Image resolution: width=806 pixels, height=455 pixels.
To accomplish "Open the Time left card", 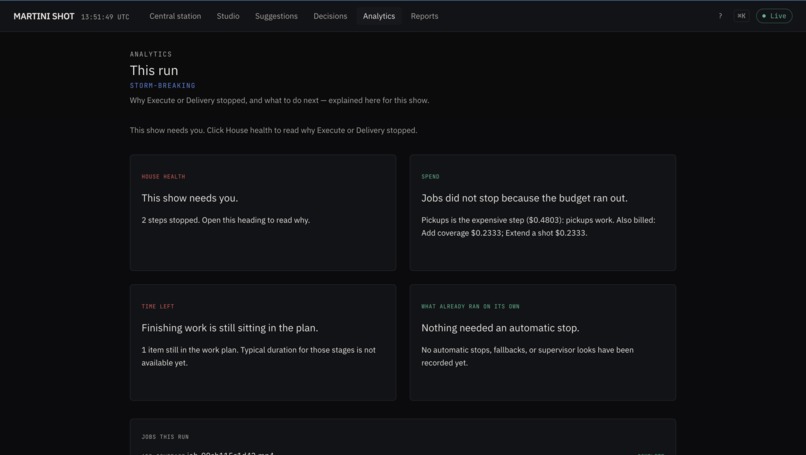I will [x=263, y=342].
